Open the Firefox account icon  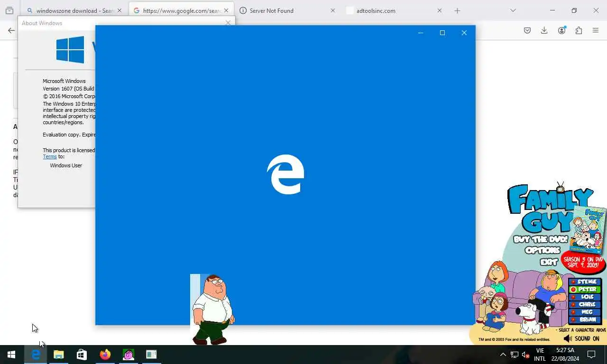tap(562, 30)
